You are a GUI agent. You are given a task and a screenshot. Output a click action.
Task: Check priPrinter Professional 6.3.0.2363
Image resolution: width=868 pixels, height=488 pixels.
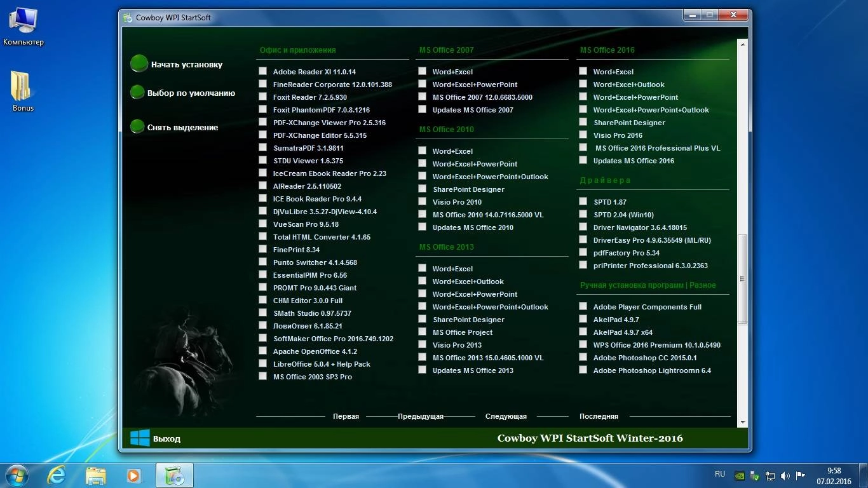tap(583, 265)
